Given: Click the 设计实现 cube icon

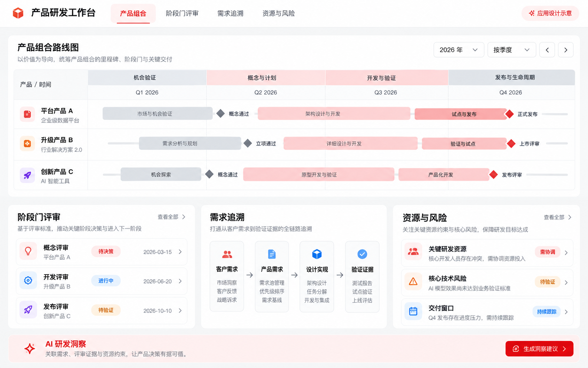Looking at the screenshot, I should click(x=317, y=254).
